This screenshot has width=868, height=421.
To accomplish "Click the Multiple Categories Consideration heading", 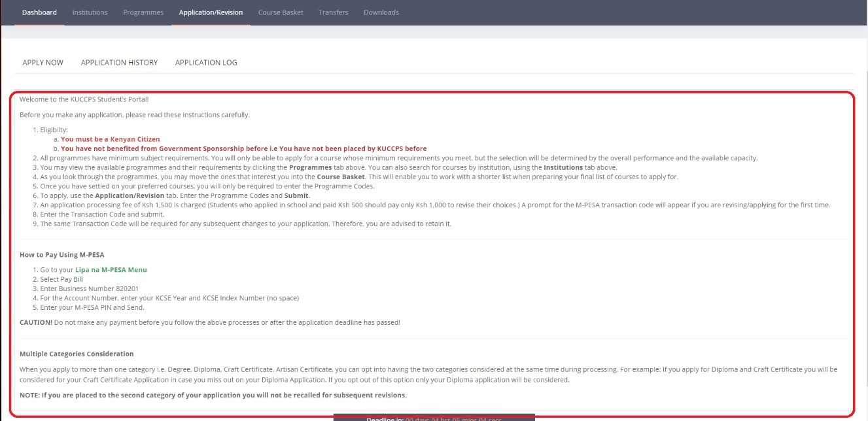I will point(78,353).
